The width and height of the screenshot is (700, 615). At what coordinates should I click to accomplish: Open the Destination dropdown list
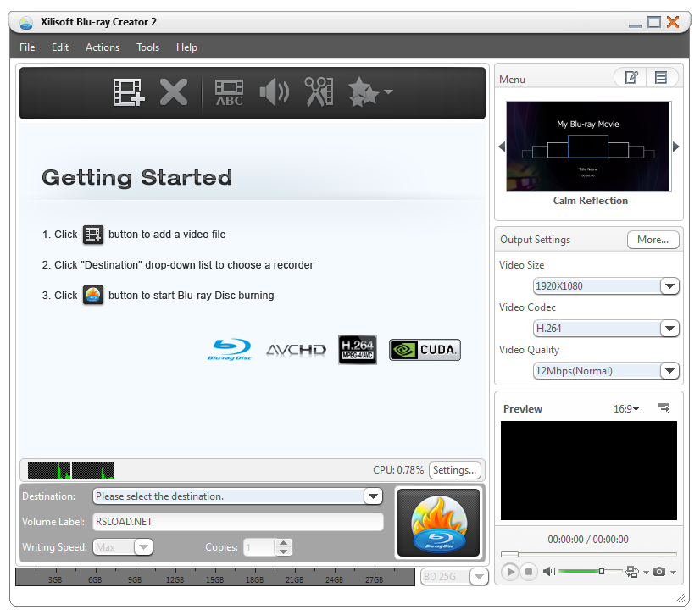[x=373, y=496]
